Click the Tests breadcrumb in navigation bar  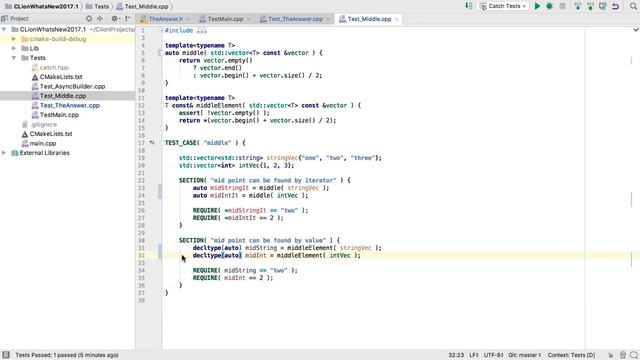point(98,7)
